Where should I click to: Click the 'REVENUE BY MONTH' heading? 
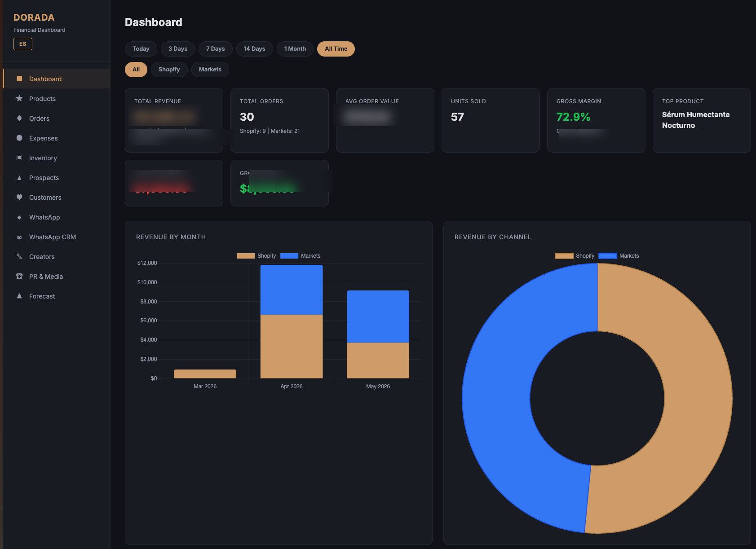tap(171, 237)
